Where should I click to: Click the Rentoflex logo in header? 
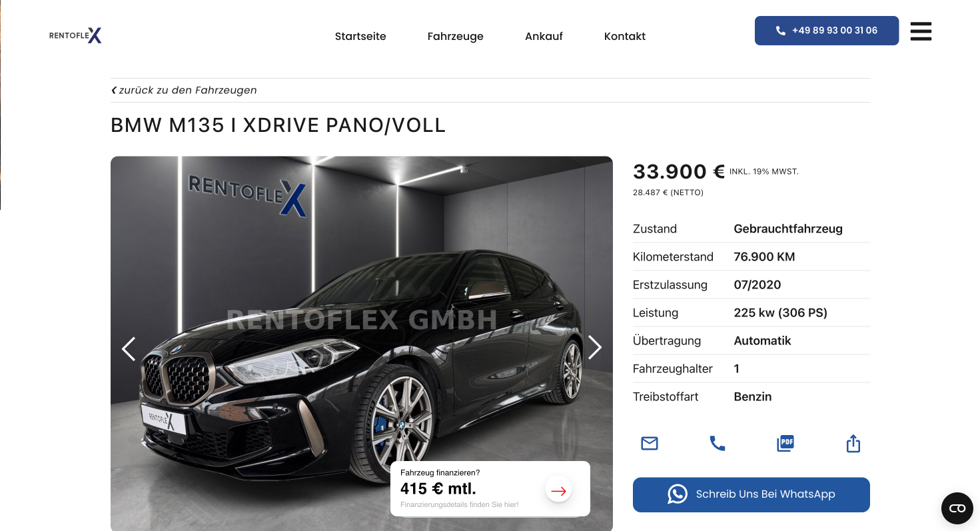(x=75, y=36)
